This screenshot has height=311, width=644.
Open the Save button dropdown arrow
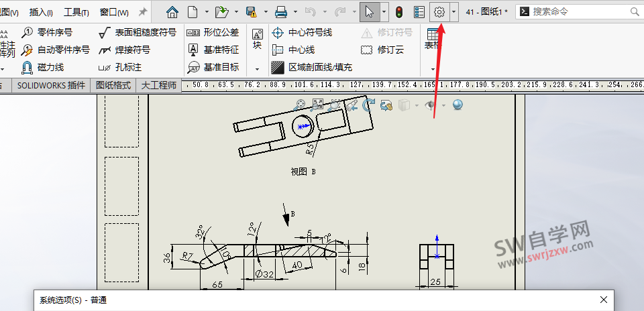(x=264, y=11)
